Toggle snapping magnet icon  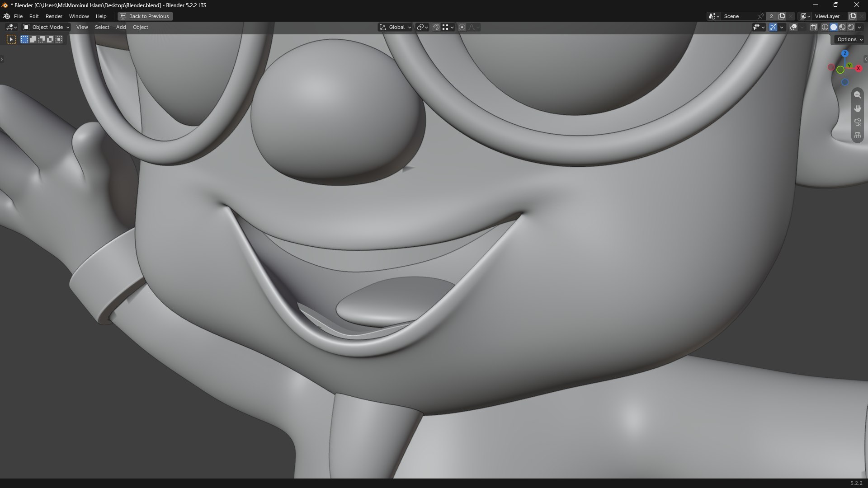click(x=436, y=27)
